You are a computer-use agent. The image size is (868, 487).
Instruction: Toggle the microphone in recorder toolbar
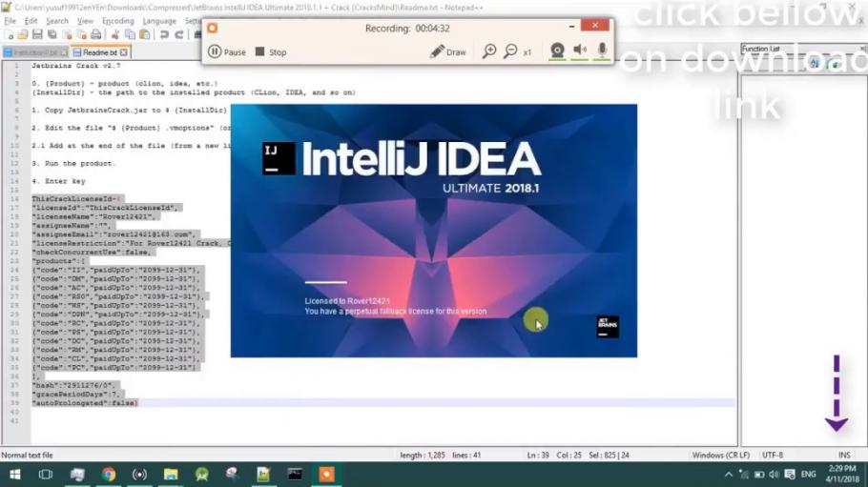tap(603, 51)
